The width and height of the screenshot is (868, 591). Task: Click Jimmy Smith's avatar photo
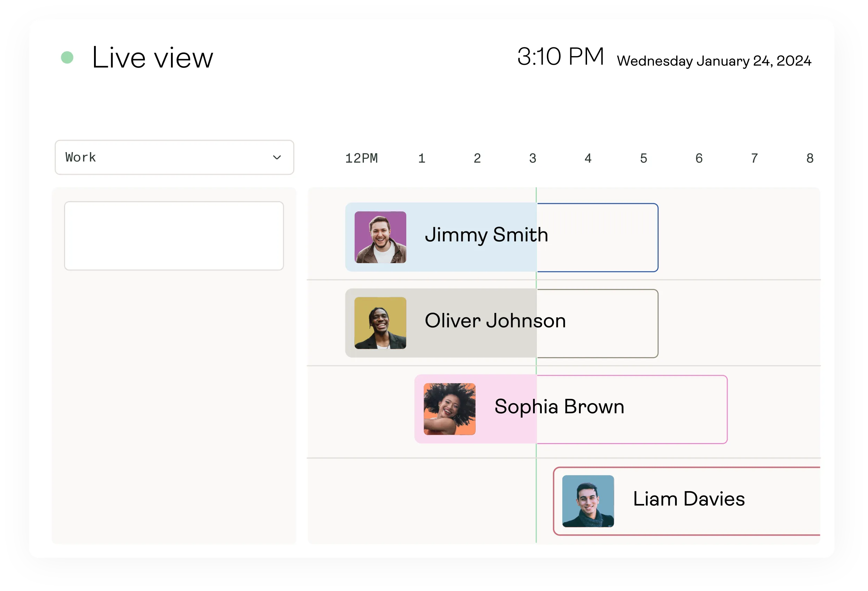380,237
